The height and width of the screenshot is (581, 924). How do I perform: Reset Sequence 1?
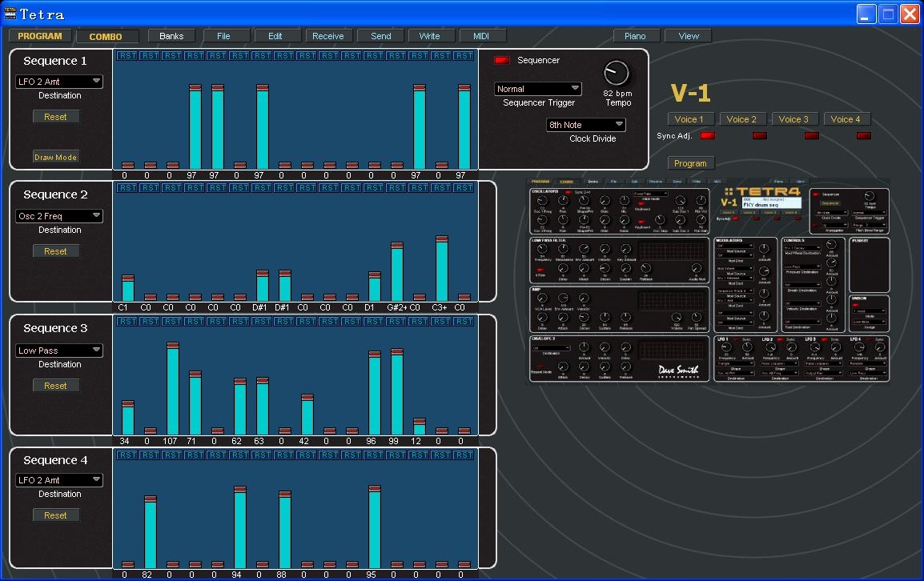tap(56, 117)
